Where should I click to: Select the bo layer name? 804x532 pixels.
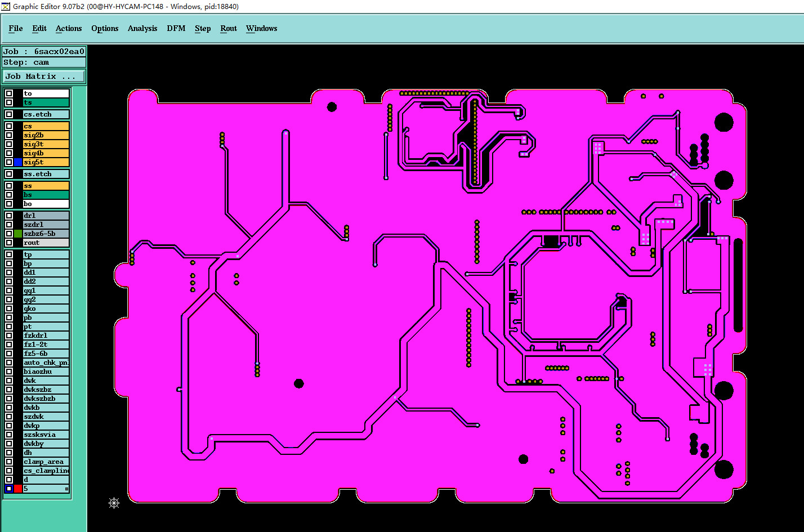click(x=46, y=204)
